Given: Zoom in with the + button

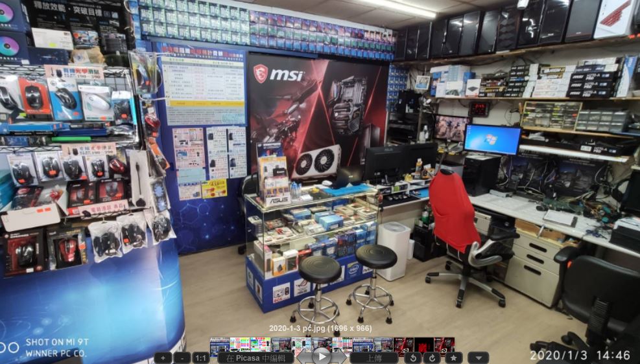Looking at the screenshot, I should 163,358.
